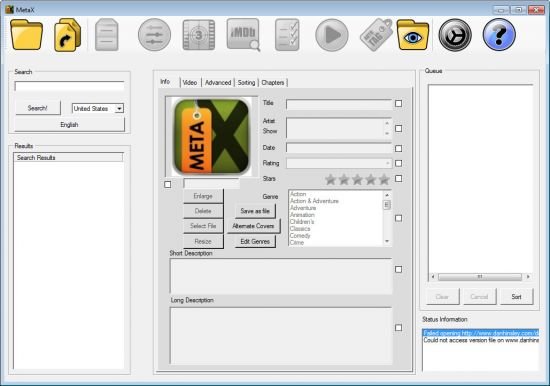
Task: Click Artist field down spinner arrow
Action: (x=387, y=133)
